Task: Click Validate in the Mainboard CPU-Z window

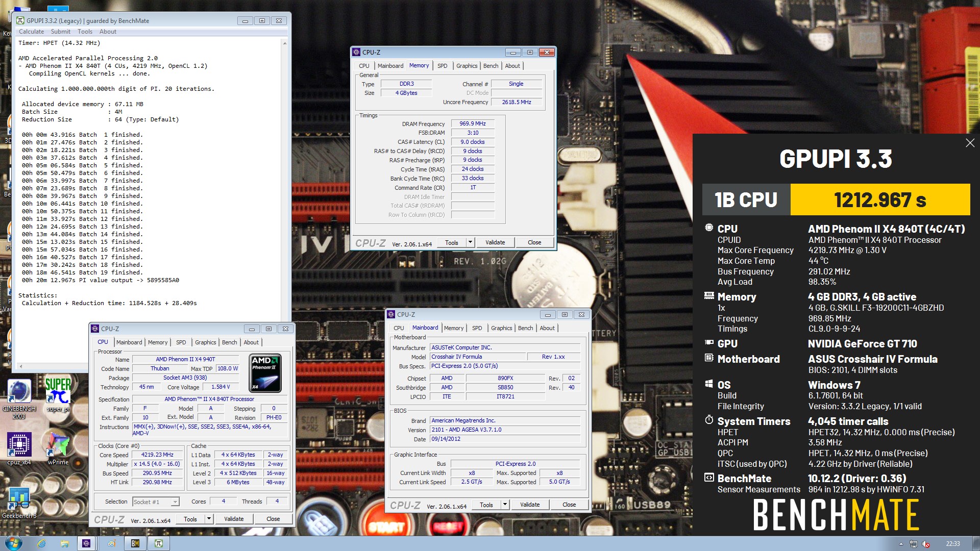Action: click(x=530, y=505)
